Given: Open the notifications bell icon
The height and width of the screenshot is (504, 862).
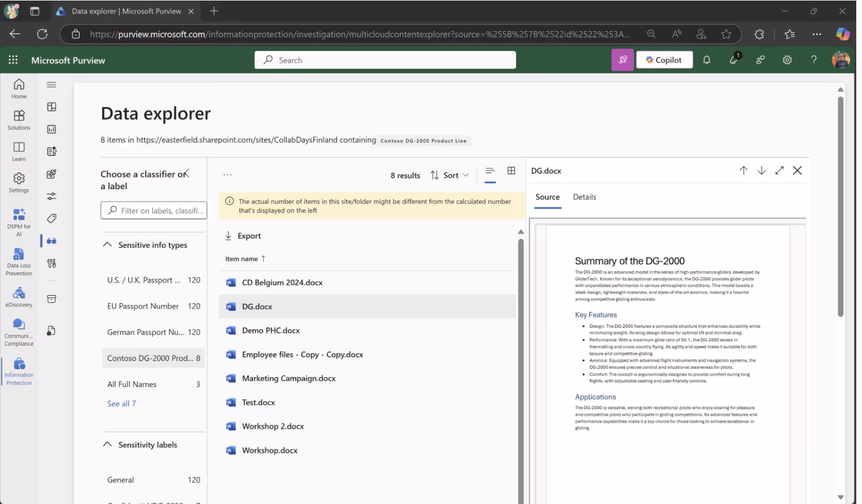Looking at the screenshot, I should (x=707, y=60).
